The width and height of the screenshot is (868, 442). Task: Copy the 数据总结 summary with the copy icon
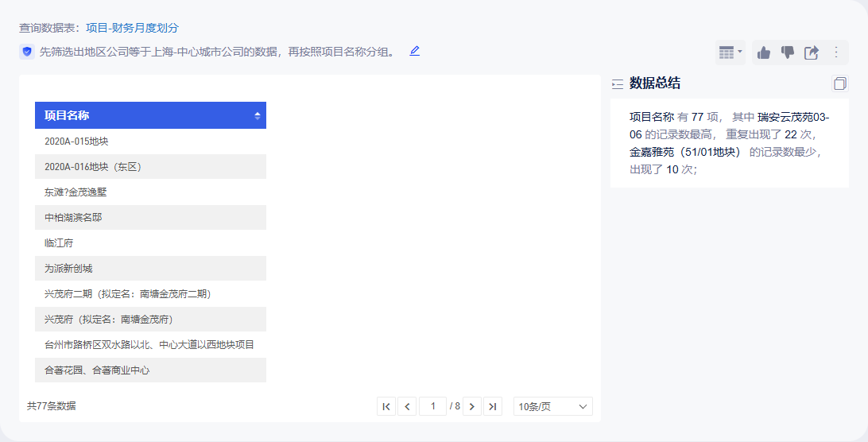coord(839,83)
